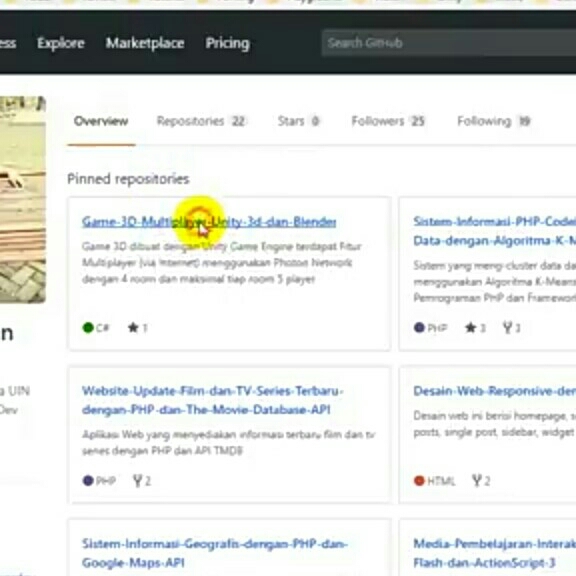Image resolution: width=576 pixels, height=576 pixels.
Task: Click the profile avatar photo
Action: coord(23,199)
